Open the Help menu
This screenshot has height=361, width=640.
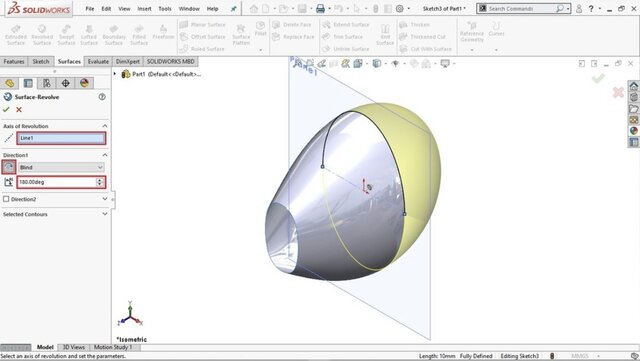point(212,9)
